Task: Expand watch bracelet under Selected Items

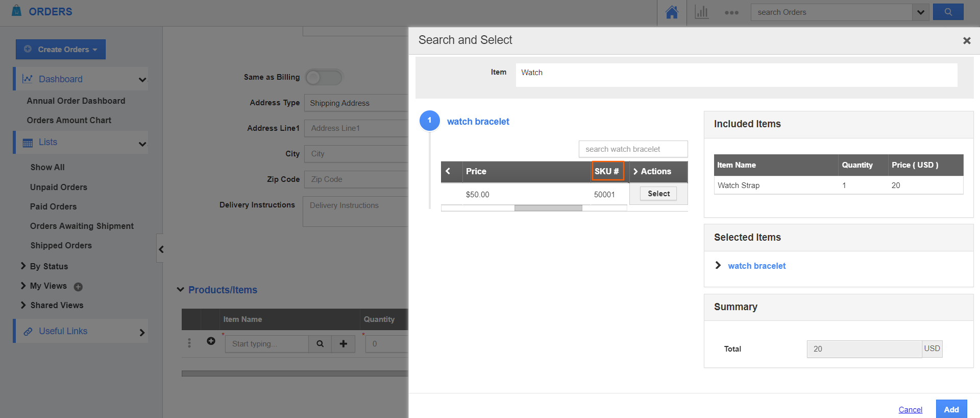Action: tap(718, 265)
